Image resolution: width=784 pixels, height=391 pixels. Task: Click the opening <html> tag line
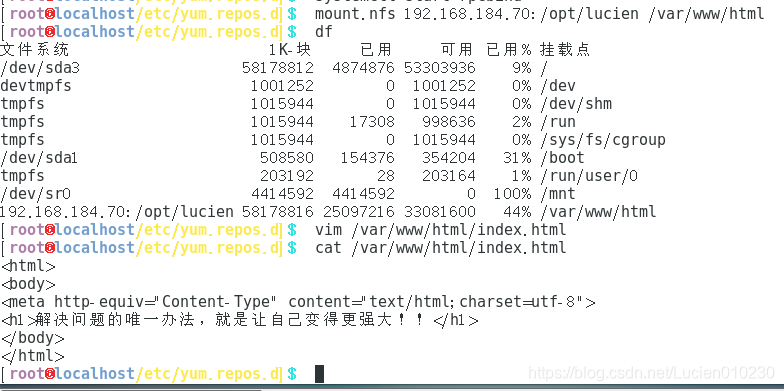(28, 266)
